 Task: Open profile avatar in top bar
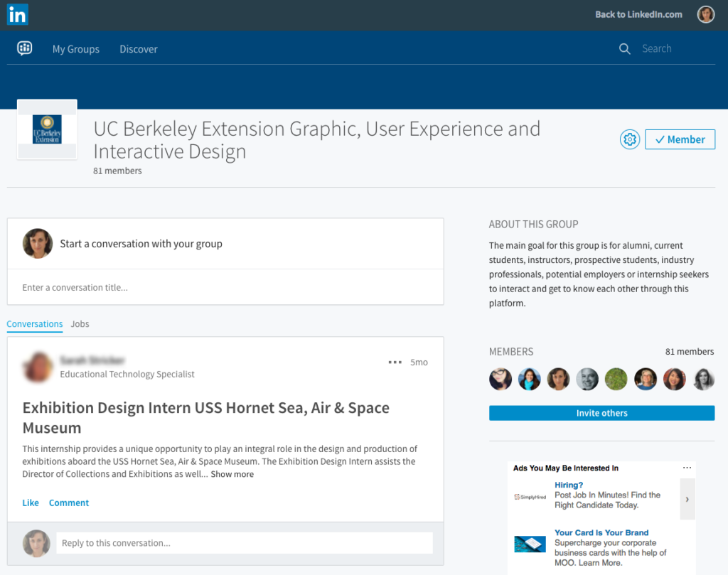(x=706, y=14)
